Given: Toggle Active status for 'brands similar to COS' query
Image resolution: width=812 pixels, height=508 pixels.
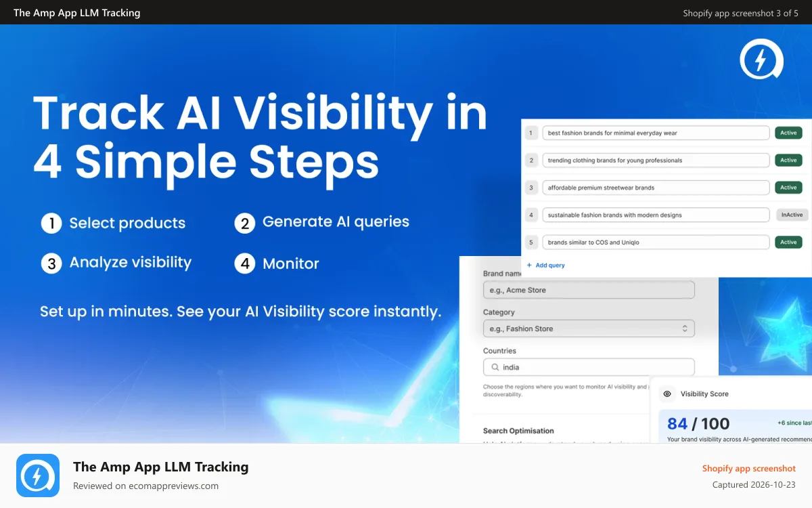Looking at the screenshot, I should click(x=788, y=242).
